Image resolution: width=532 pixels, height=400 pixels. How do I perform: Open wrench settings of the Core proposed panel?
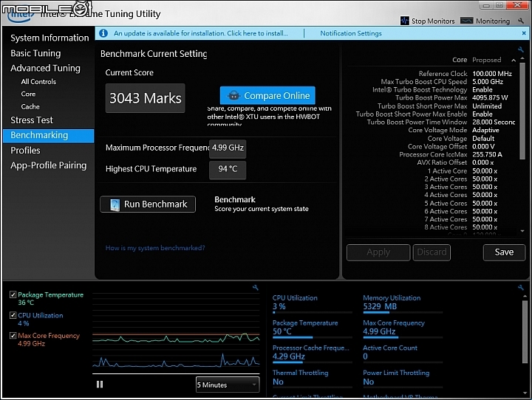point(521,49)
